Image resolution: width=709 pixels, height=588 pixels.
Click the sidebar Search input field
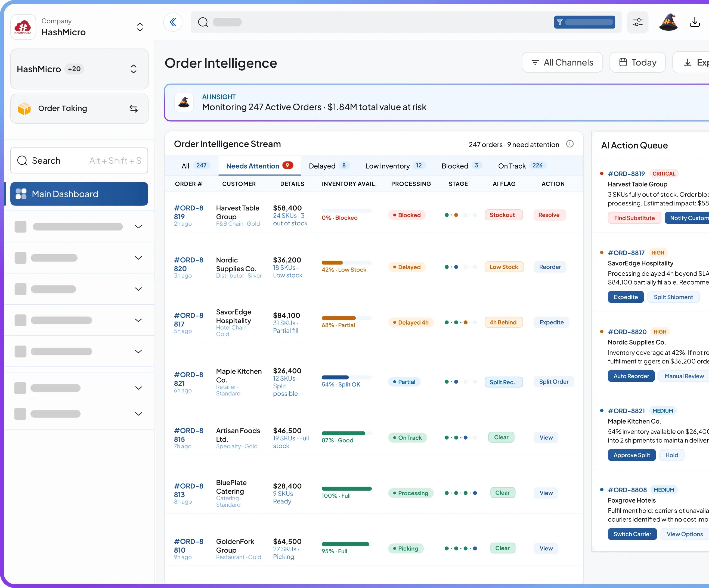pyautogui.click(x=79, y=161)
